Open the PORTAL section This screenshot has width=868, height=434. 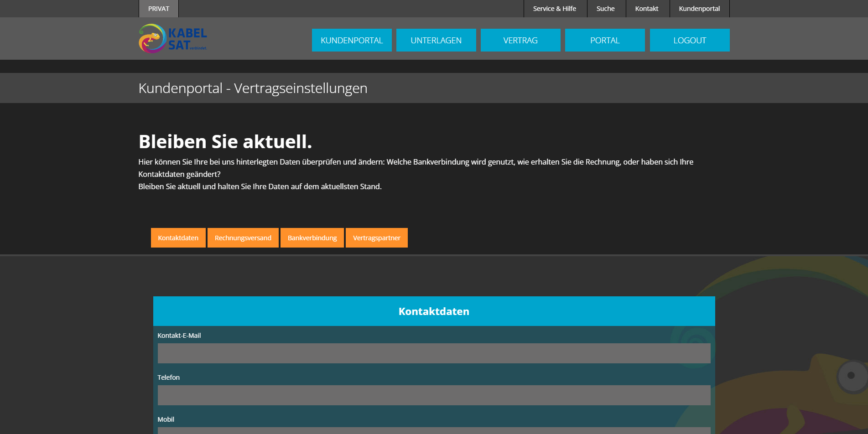(605, 40)
